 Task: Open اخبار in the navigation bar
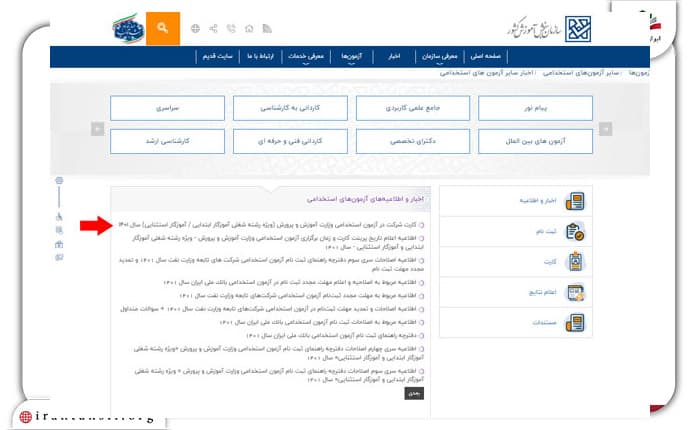pyautogui.click(x=394, y=56)
